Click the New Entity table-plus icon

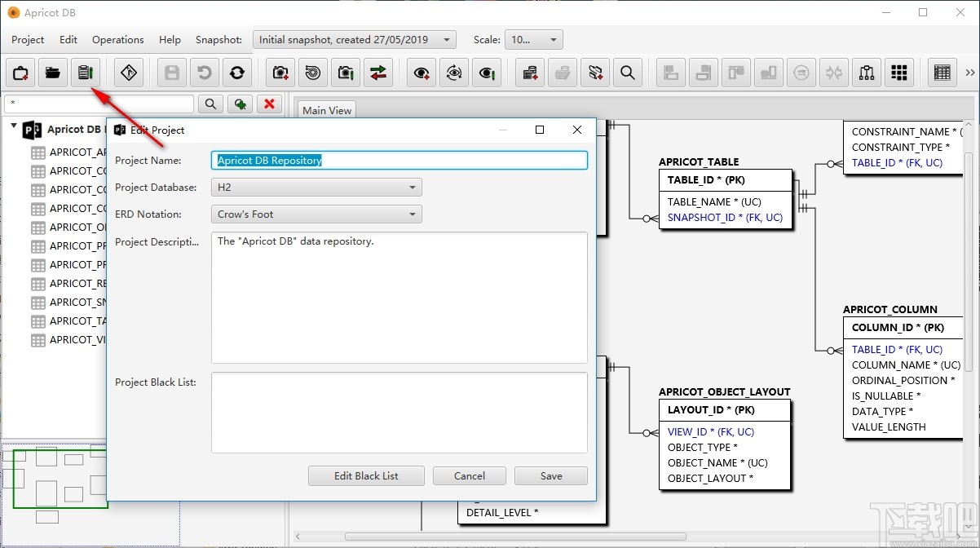pos(530,73)
